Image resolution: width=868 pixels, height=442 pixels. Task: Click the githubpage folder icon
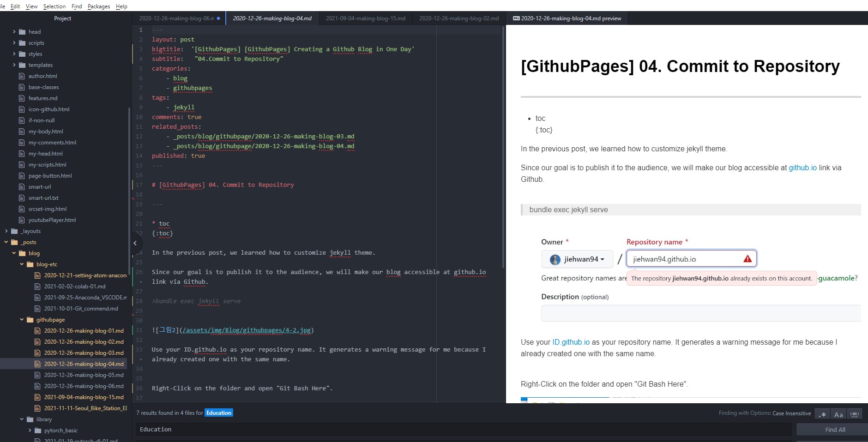(x=30, y=320)
